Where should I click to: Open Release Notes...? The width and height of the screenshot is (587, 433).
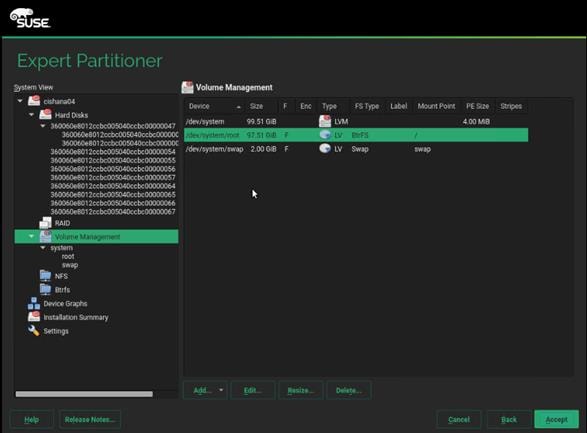pyautogui.click(x=90, y=420)
